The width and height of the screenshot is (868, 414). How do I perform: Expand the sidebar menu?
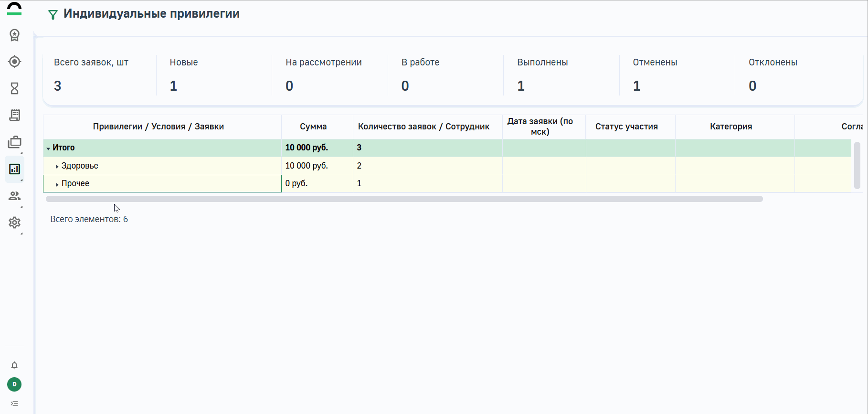pyautogui.click(x=14, y=403)
